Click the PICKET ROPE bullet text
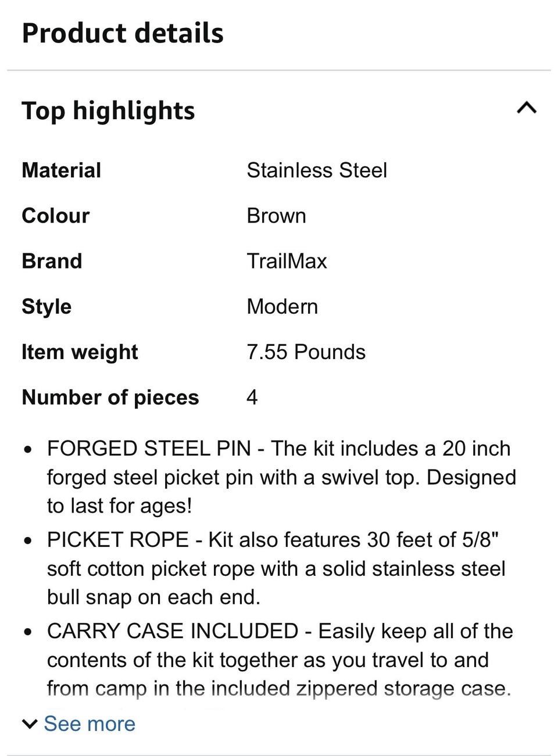Viewport: 558px width, 756px height. 277,568
